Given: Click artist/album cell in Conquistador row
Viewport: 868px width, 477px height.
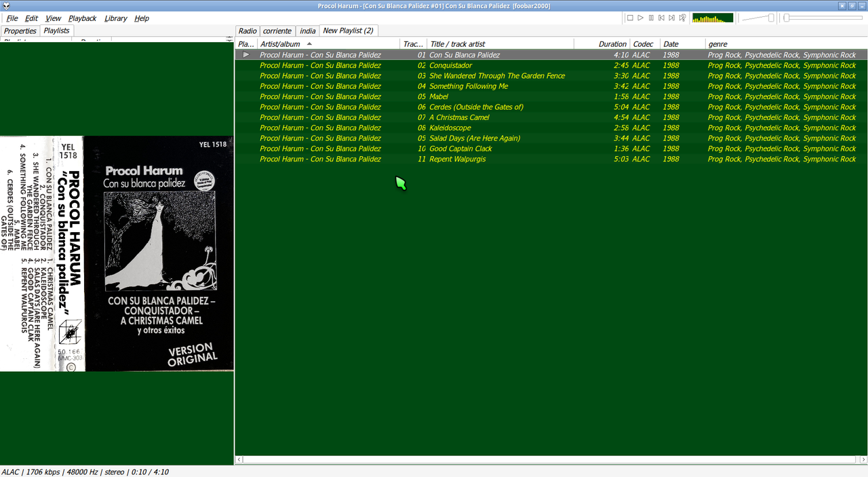Looking at the screenshot, I should tap(320, 66).
